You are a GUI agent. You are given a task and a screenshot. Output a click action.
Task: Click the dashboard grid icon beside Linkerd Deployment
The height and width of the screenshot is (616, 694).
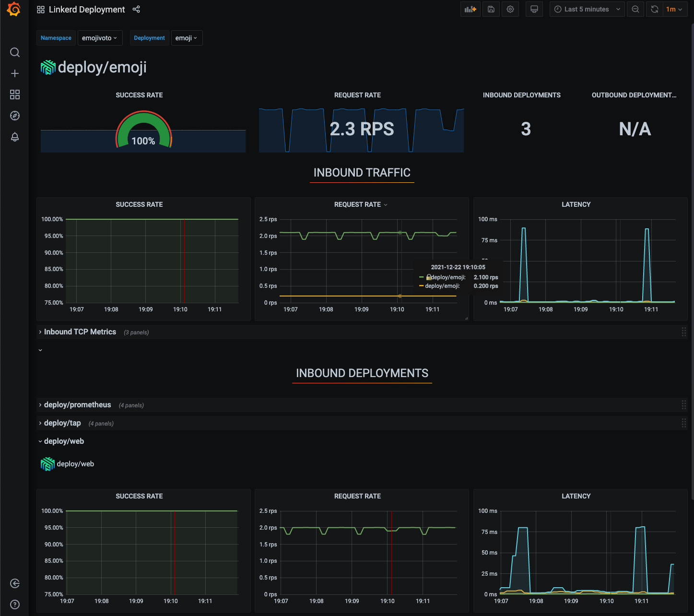point(41,10)
